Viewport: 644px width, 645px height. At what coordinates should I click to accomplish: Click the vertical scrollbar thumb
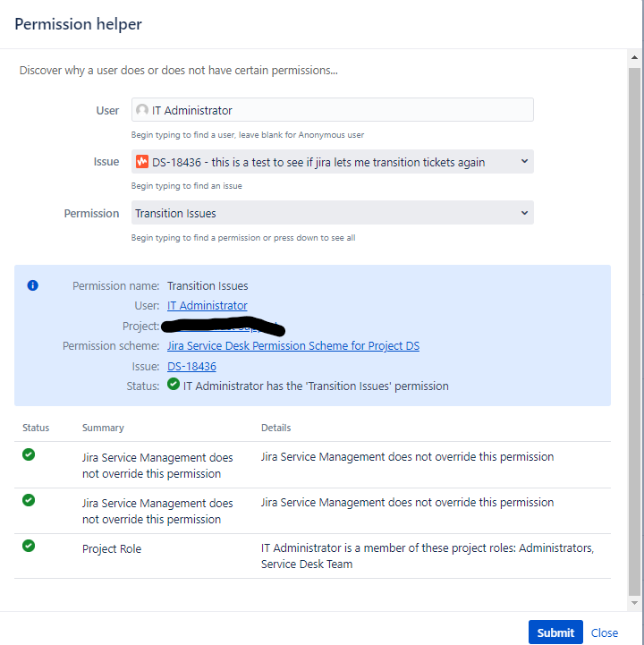click(x=634, y=331)
